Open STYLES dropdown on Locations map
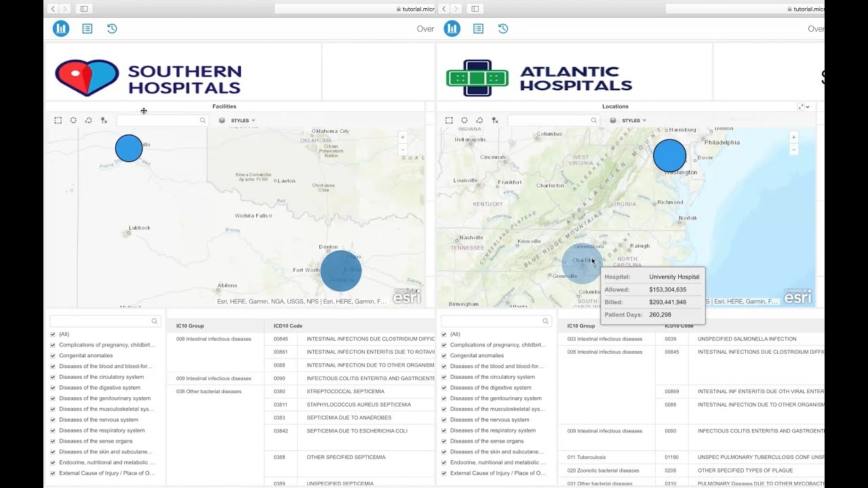 point(634,121)
